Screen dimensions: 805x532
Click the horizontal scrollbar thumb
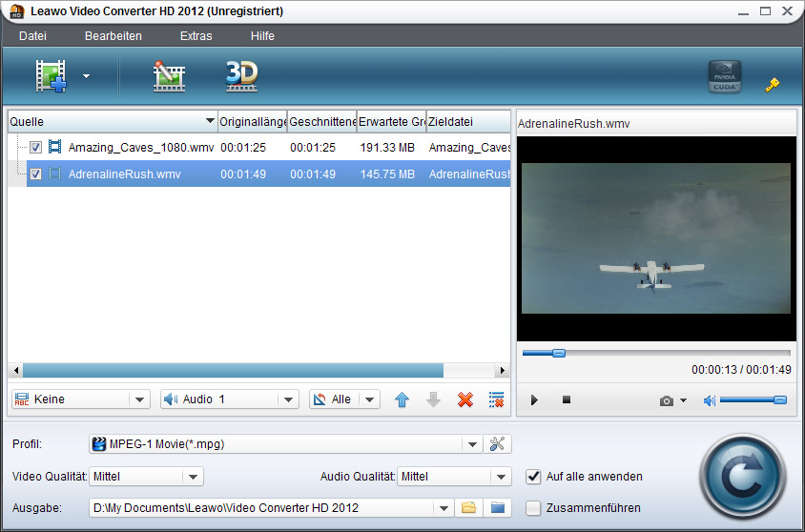point(233,370)
